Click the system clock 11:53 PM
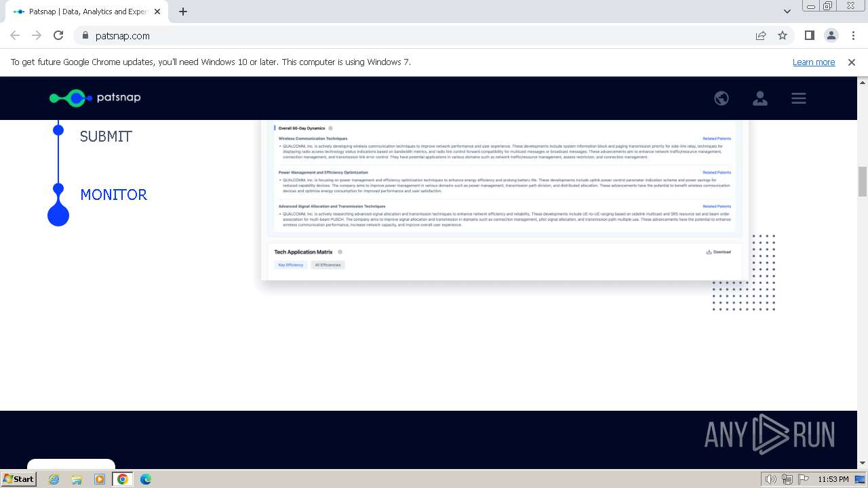Screen dimensions: 868x488 [x=833, y=479]
